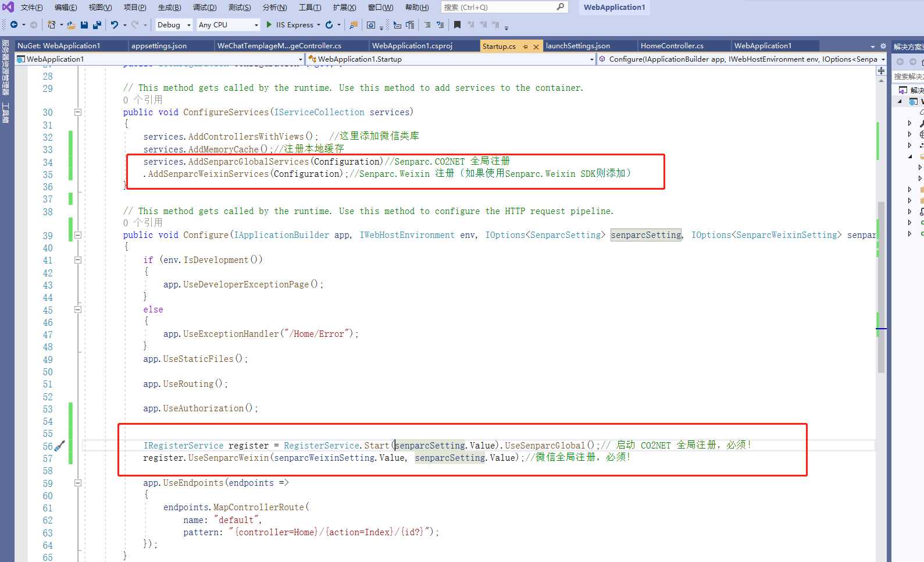Collapse the UseEndpoints block at line 59

[77, 483]
